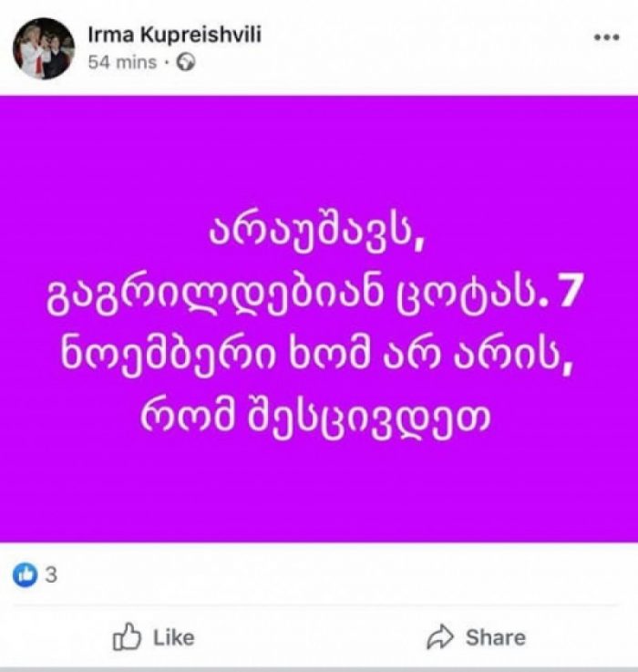Screen dimensions: 638x672
Task: Click the thumbs-up icon on Like button
Action: click(127, 636)
